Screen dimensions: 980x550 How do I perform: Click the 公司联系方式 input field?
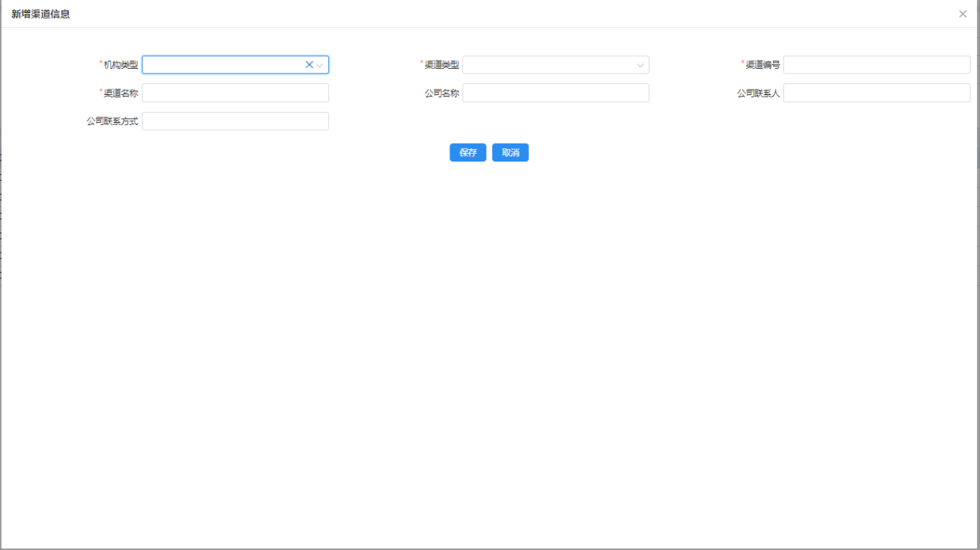[236, 121]
